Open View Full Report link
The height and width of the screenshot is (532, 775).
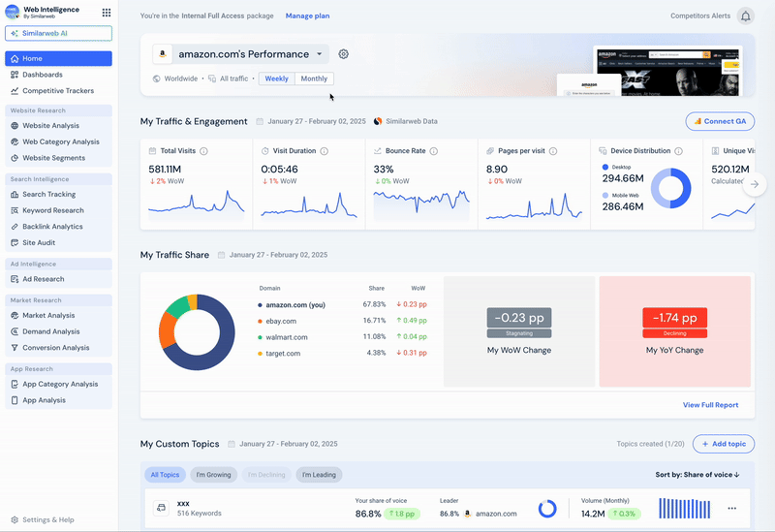710,405
